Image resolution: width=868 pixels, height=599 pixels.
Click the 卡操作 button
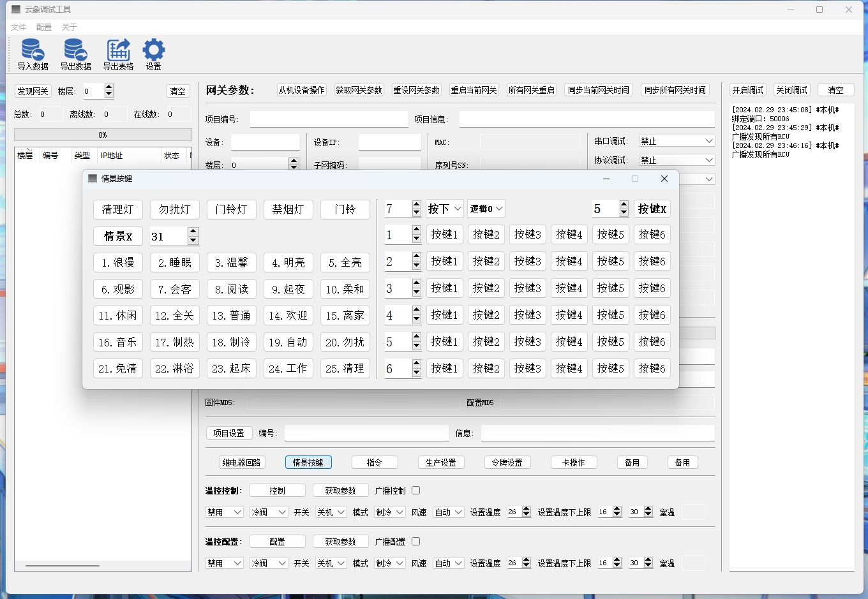point(574,462)
